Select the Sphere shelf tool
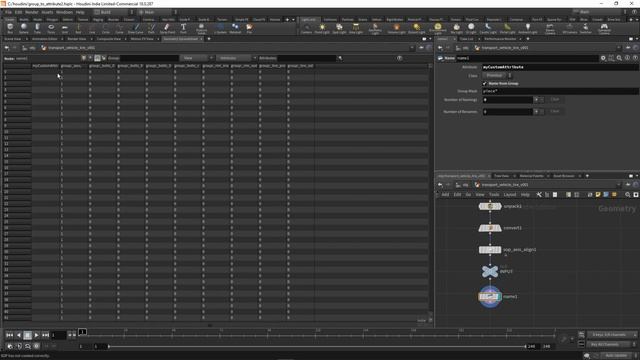This screenshot has height=360, width=640. (24, 28)
